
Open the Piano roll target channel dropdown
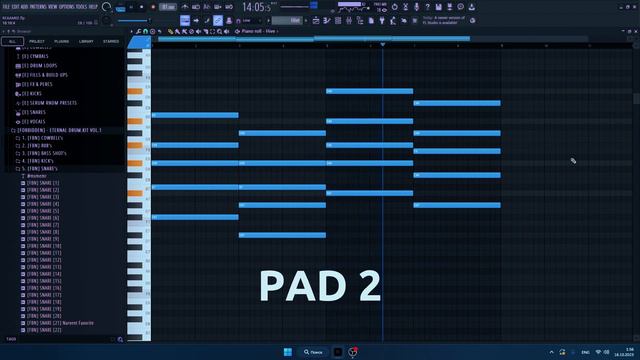point(260,31)
